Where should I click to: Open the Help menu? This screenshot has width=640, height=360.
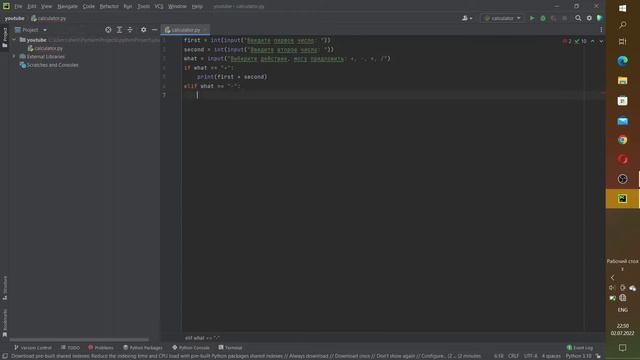pyautogui.click(x=197, y=7)
